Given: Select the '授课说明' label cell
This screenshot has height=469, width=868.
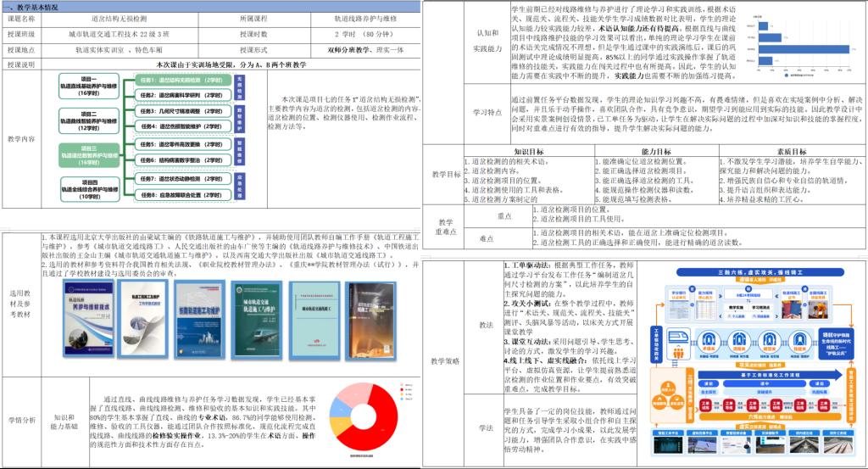Looking at the screenshot, I should pyautogui.click(x=21, y=64).
